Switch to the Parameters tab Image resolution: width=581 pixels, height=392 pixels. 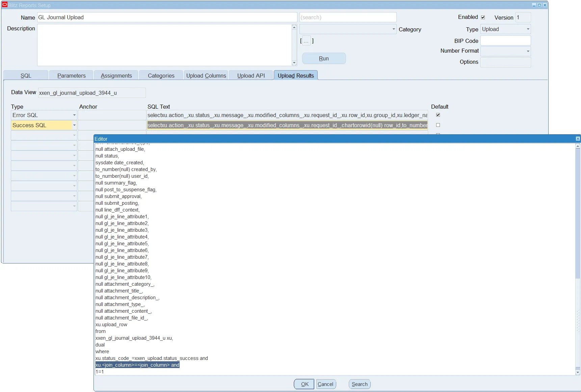[71, 76]
